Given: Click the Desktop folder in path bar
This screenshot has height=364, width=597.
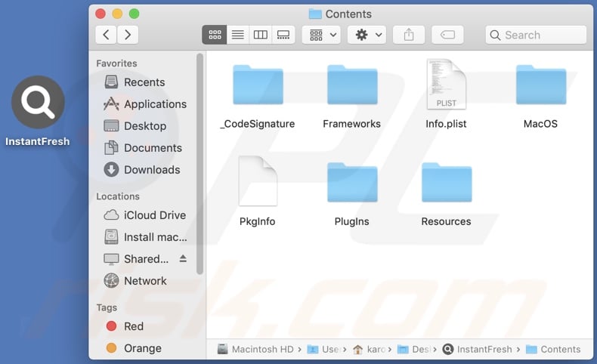Looking at the screenshot, I should coord(413,349).
